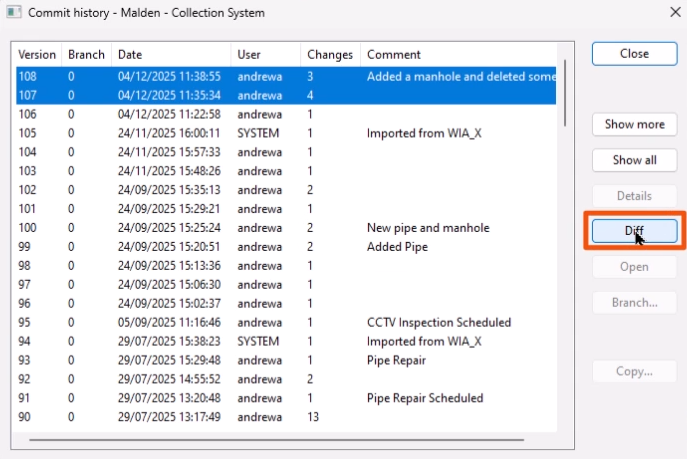Viewport: 687px width, 459px height.
Task: Click the vertical scrollbar of the commit list
Action: tap(565, 93)
